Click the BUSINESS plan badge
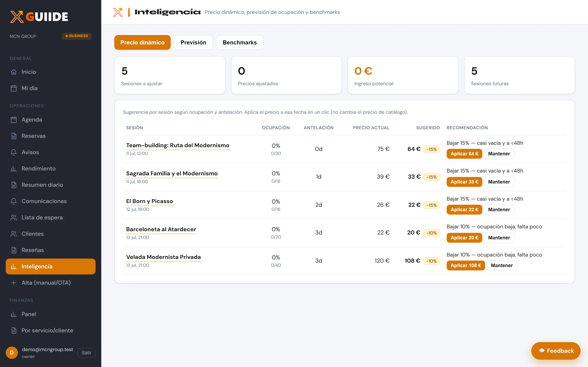This screenshot has width=588, height=367. 77,36
